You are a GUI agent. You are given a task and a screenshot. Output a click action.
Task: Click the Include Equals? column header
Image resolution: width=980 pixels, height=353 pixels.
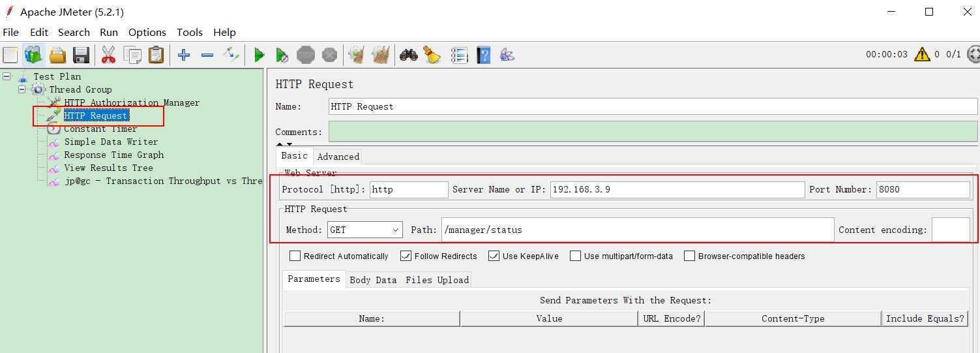tap(925, 318)
